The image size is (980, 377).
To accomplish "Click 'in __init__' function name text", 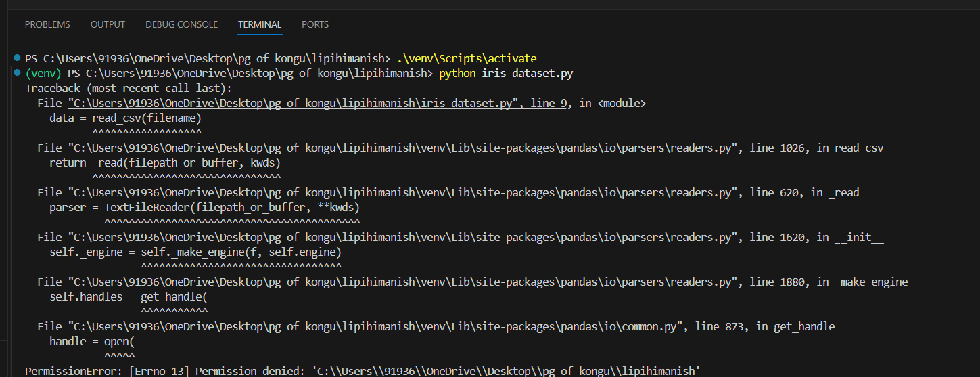I will (850, 237).
